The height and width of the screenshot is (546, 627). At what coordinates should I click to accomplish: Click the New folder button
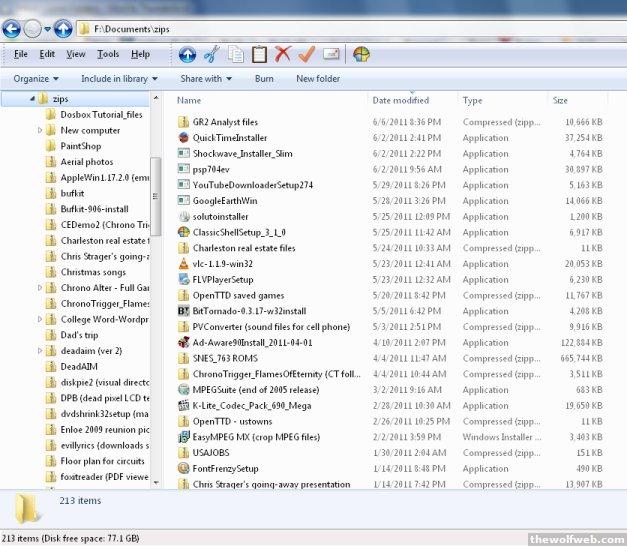318,79
